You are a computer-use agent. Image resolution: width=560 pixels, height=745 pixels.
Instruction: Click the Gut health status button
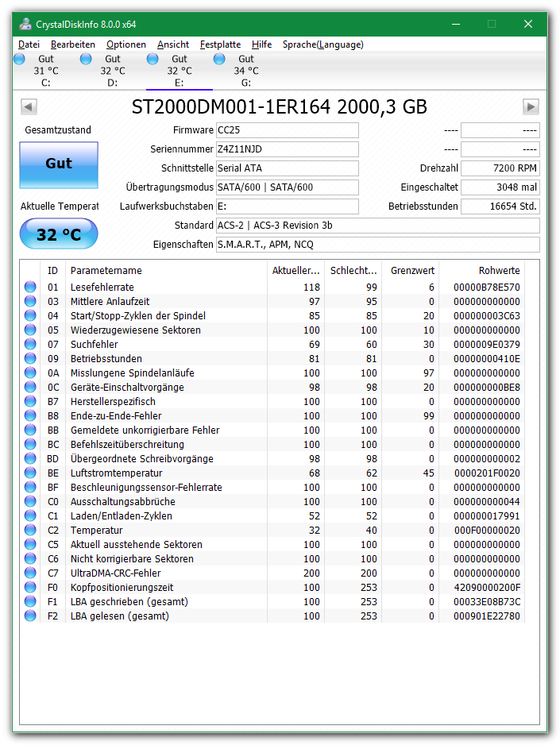click(59, 164)
